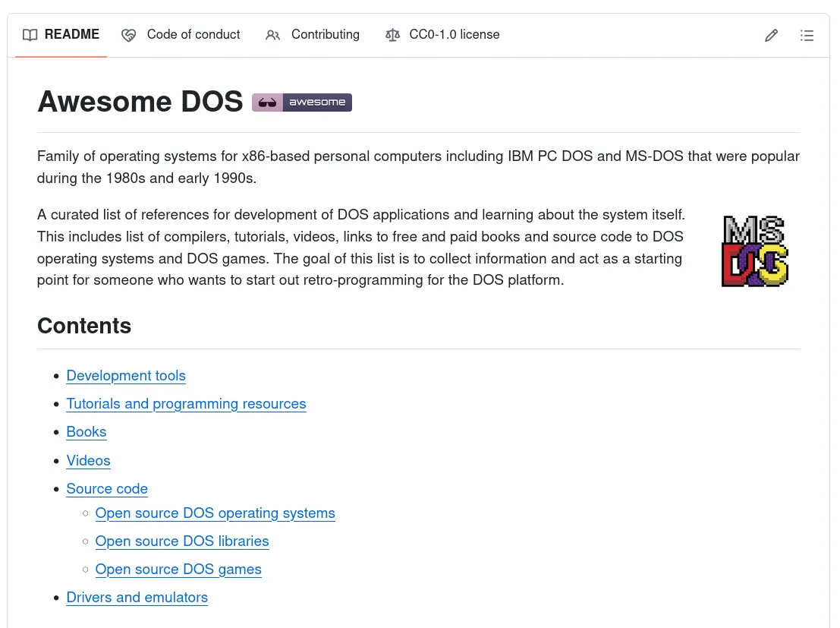Open the Open source DOS operating systems link
This screenshot has width=840, height=628.
coord(215,513)
